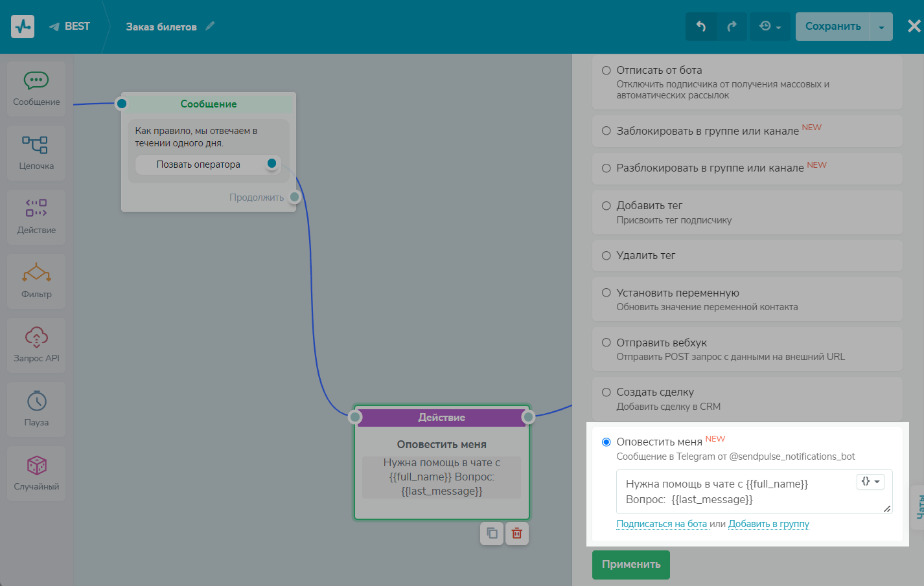Open the variables insert dropdown

pos(870,482)
